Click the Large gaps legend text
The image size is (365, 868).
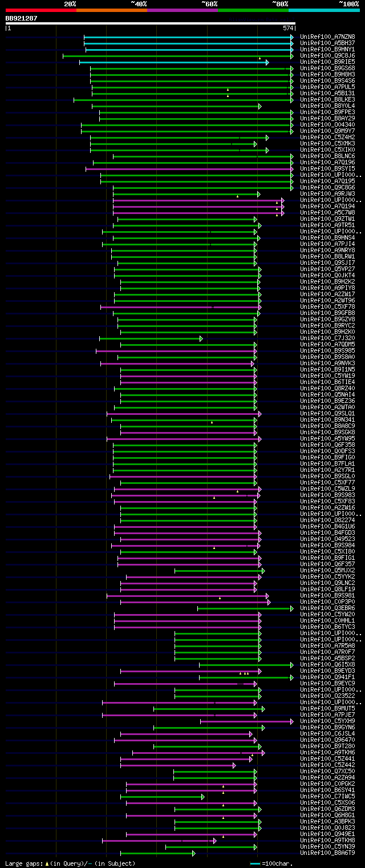coord(70,863)
